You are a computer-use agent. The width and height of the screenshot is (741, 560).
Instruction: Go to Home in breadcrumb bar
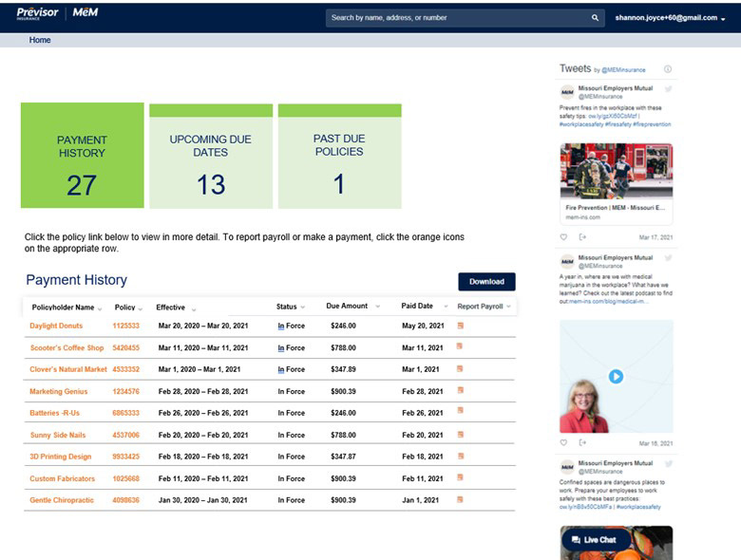40,40
